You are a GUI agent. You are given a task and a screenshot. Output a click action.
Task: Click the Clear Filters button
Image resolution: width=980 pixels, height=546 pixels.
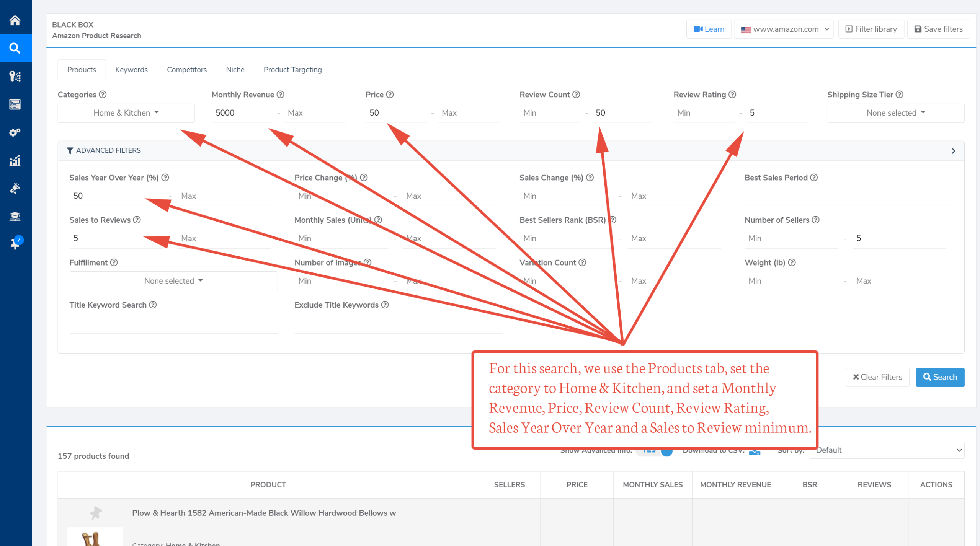(877, 377)
